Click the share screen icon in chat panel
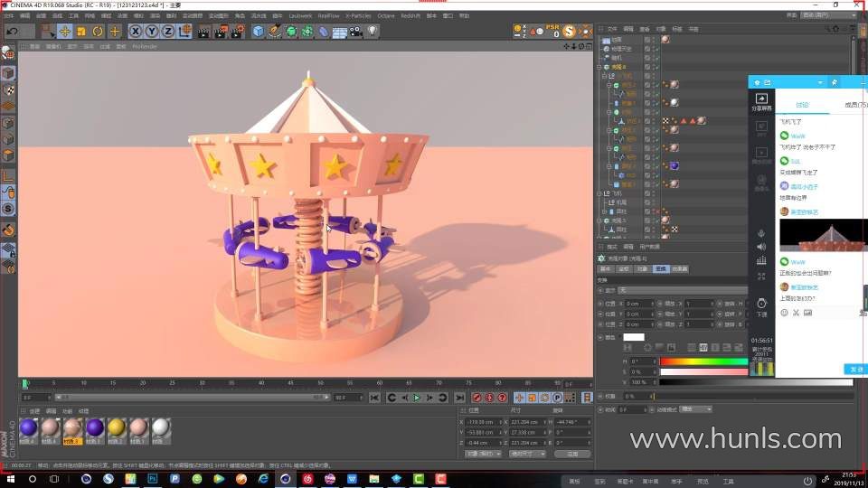Viewport: 868px width, 488px height. point(761,99)
